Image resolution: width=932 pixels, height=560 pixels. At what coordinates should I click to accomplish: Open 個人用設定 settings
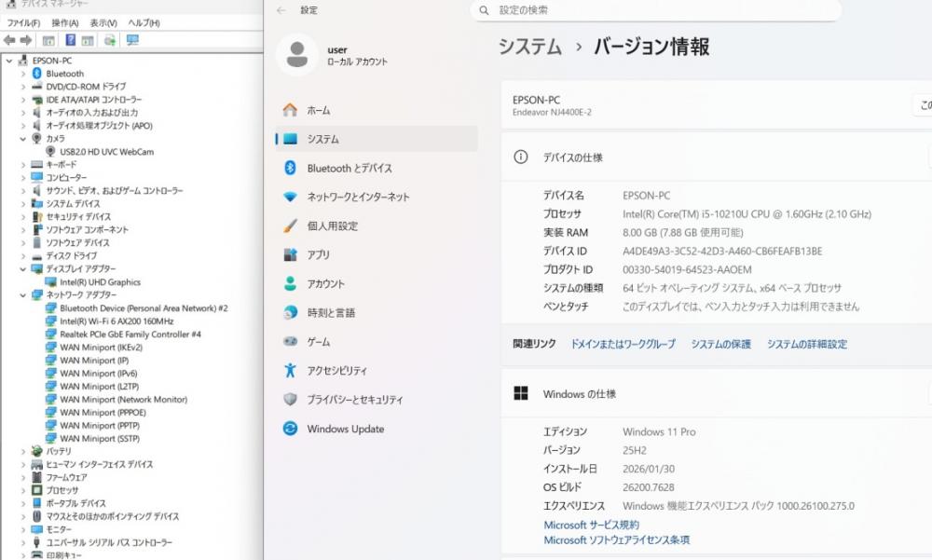(377, 225)
